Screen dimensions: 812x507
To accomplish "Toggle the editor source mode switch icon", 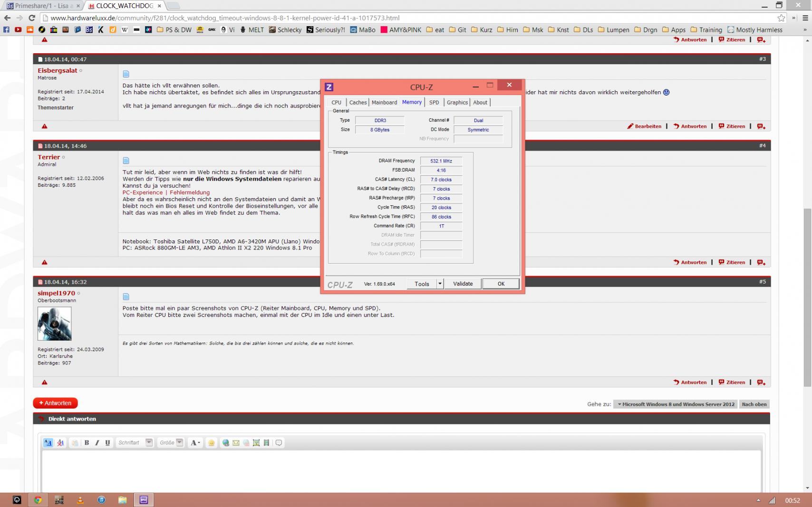I will coord(48,443).
